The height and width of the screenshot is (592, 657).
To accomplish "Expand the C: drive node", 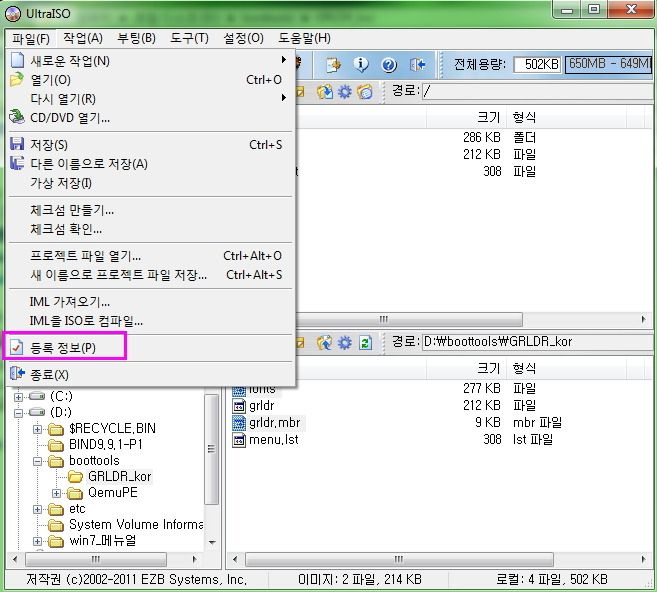I will [x=18, y=397].
